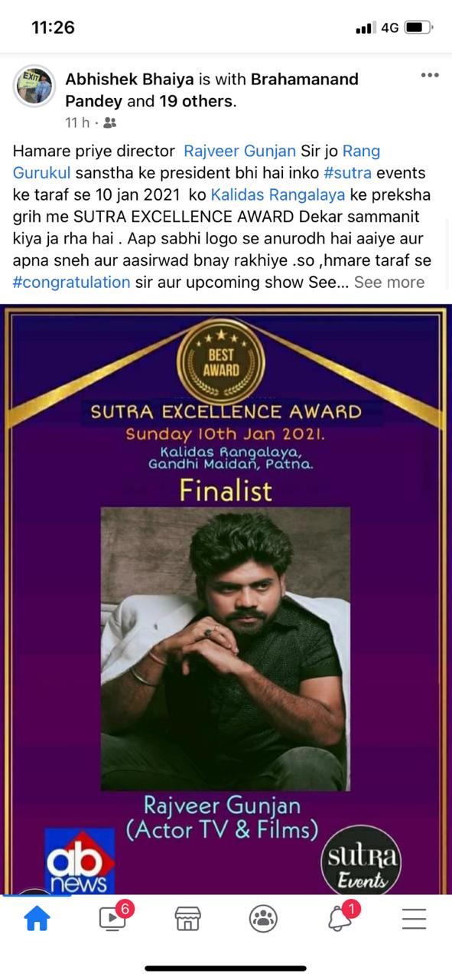Open the Rajveer Gunjan tagged link
The image size is (452, 980).
coord(239,151)
